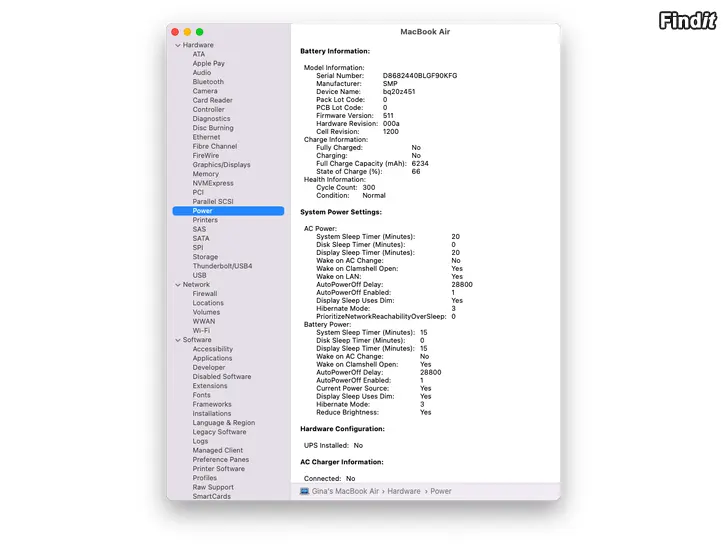Select Firewall under Network
This screenshot has width=728, height=546.
(x=205, y=294)
